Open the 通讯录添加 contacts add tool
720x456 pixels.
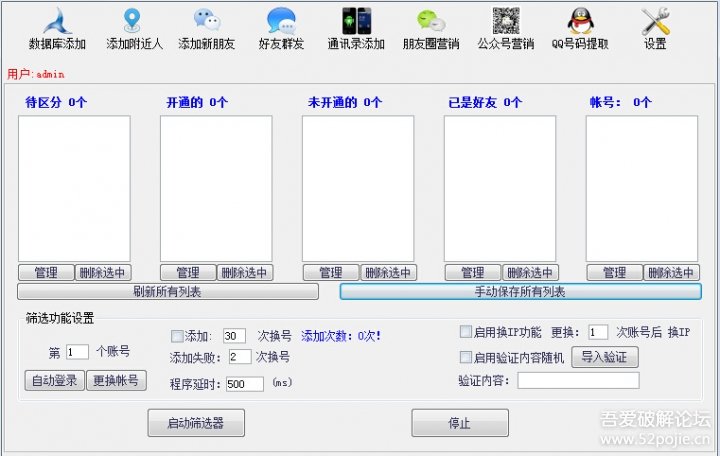(356, 29)
